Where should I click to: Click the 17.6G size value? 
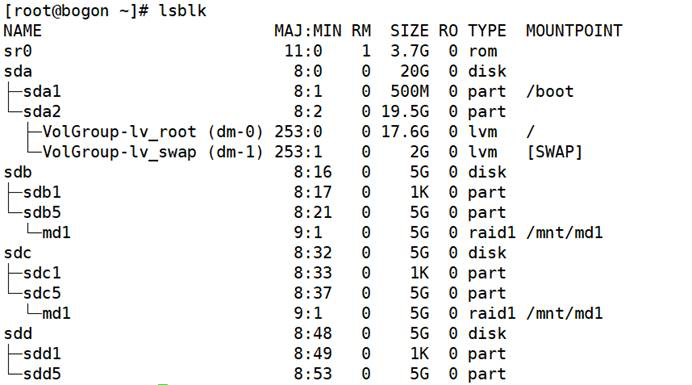tap(405, 132)
